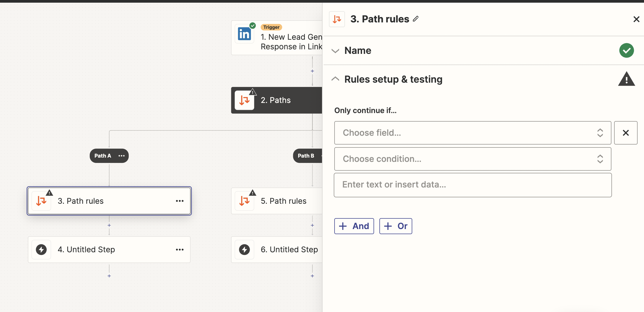Expand the Name section
This screenshot has height=312, width=644.
coord(336,51)
